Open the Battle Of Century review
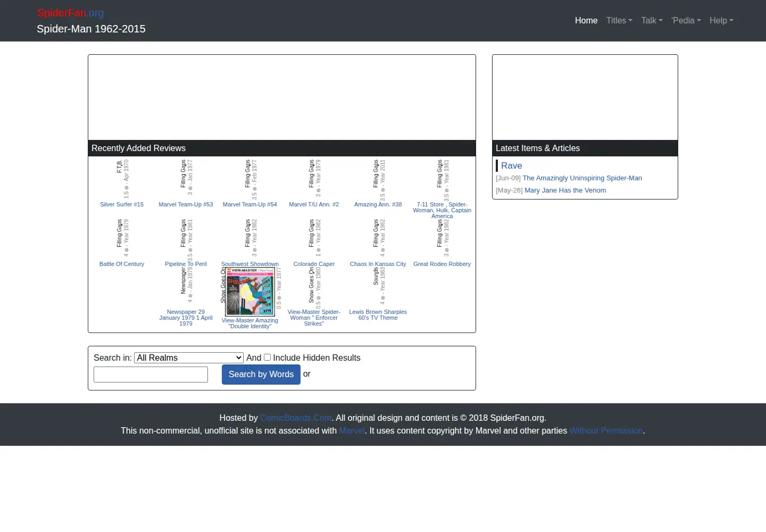The width and height of the screenshot is (766, 532). pos(122,264)
